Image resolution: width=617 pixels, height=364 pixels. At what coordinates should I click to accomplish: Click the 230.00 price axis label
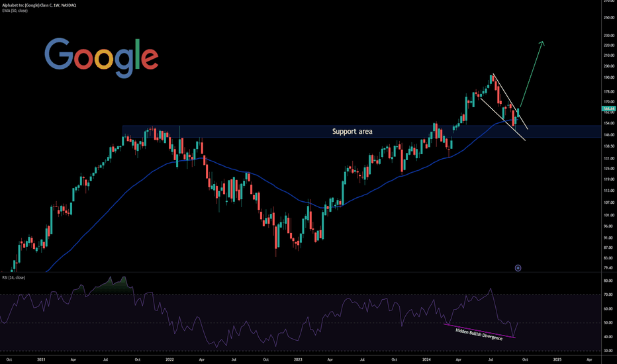tap(609, 36)
